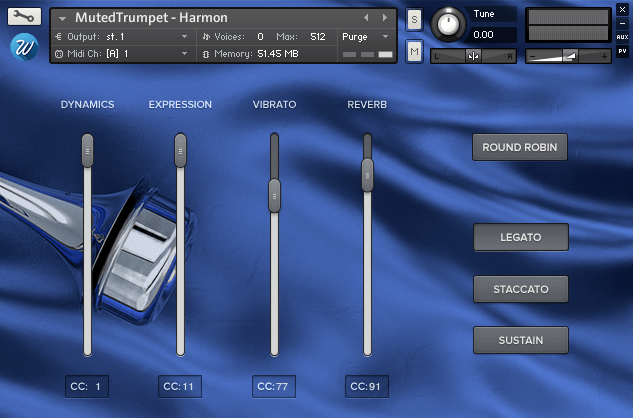
Task: Click the VIBRATO slider handle
Action: click(x=275, y=196)
